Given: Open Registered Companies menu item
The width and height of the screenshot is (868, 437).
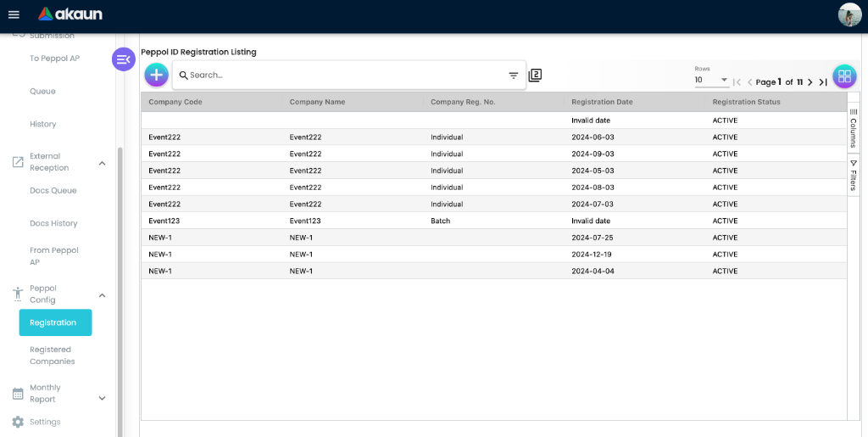Looking at the screenshot, I should click(x=52, y=355).
